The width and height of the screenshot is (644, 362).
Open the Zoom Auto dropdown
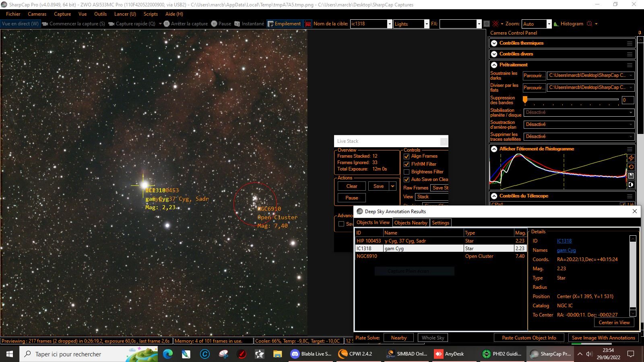tap(549, 24)
